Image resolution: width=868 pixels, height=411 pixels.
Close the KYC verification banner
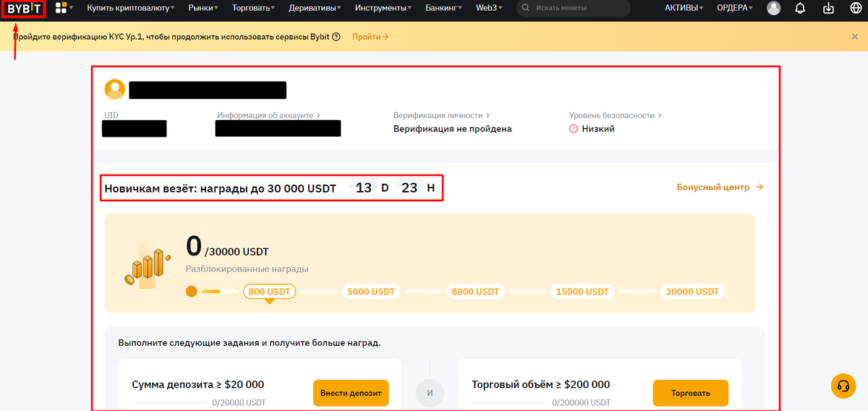(855, 37)
